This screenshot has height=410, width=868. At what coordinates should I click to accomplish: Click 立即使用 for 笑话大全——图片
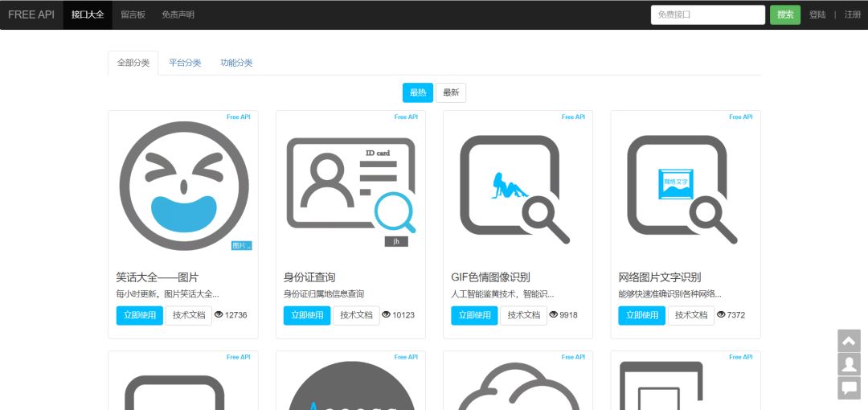click(x=140, y=315)
